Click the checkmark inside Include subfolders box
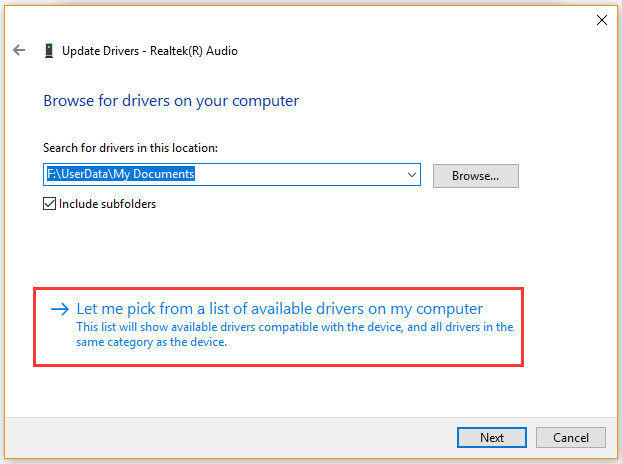The width and height of the screenshot is (622, 464). click(49, 204)
